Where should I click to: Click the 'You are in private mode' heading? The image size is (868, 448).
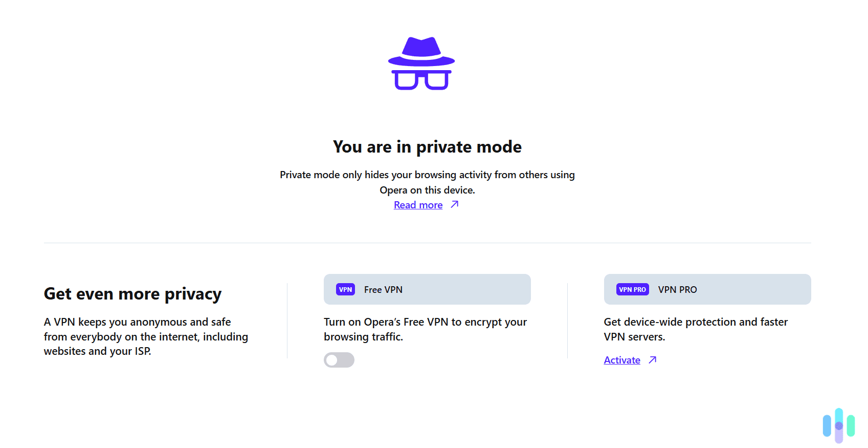click(x=427, y=146)
